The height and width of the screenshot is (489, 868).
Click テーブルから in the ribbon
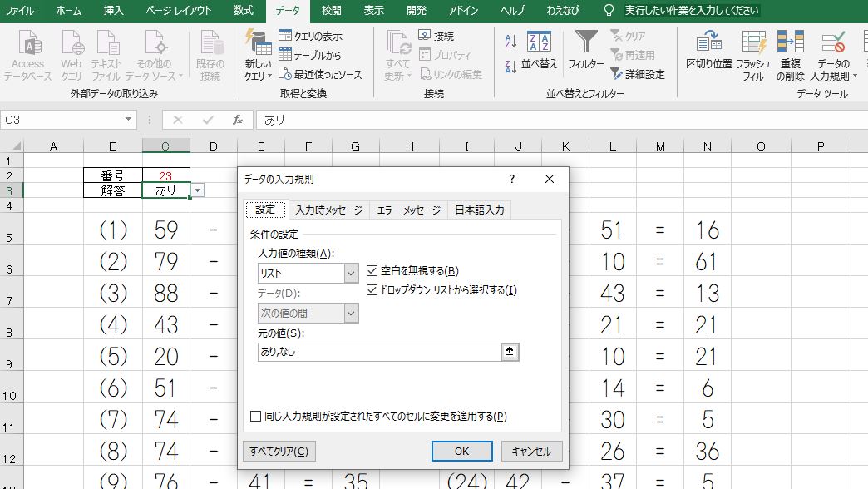click(310, 55)
